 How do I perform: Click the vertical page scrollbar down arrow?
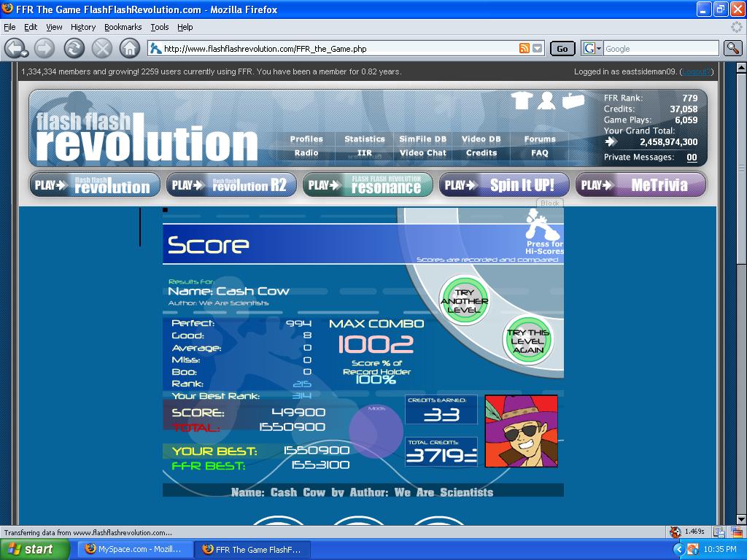(741, 519)
